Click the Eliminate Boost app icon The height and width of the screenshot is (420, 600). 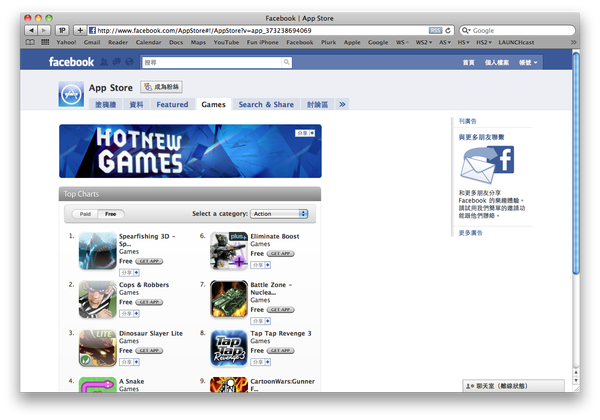229,251
